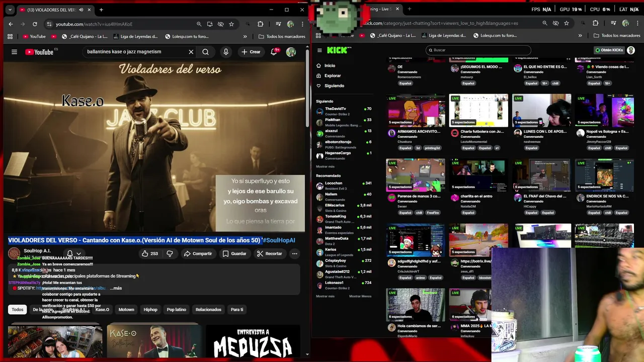Screen dimensions: 644x362
Task: Focus the YouTube search input field
Action: click(136, 52)
